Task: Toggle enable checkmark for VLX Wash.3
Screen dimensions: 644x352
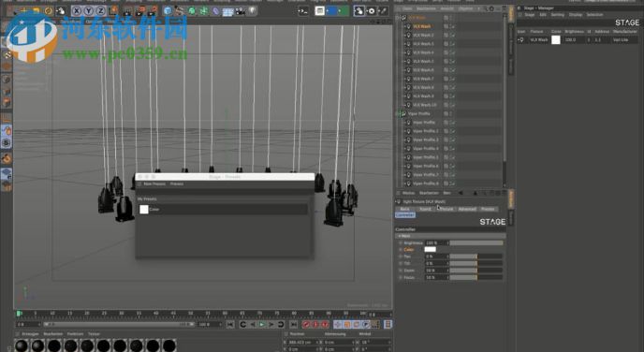Action: click(452, 44)
